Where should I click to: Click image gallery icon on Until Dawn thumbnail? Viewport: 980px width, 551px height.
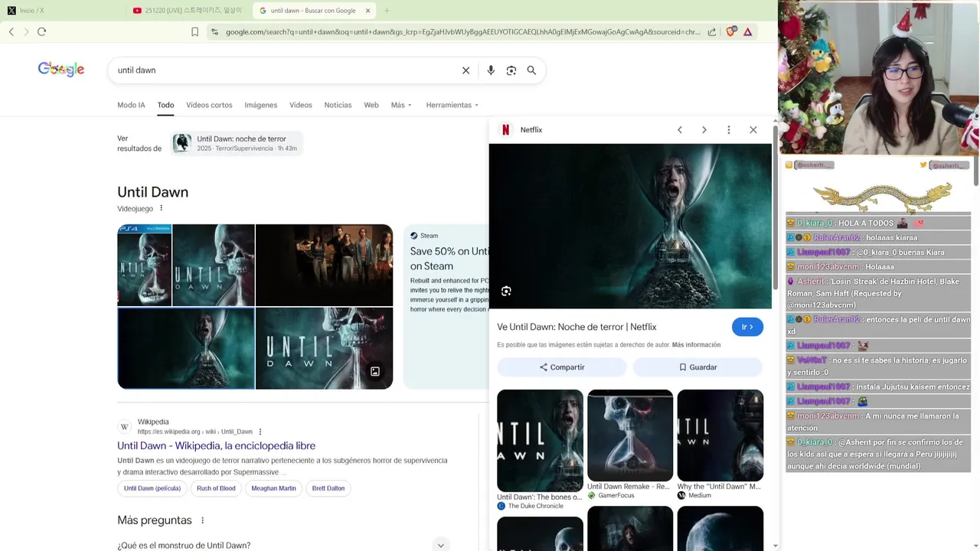[x=375, y=371]
